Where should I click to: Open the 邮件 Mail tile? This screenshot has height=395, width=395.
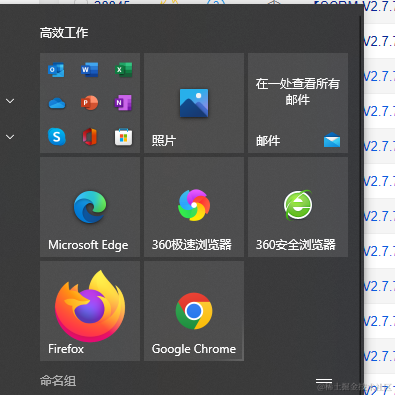click(298, 103)
